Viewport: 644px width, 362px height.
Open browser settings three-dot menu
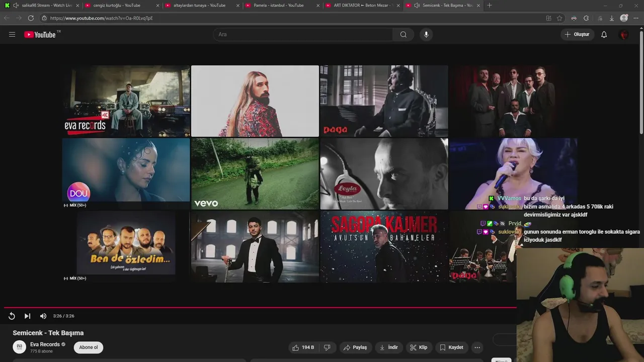[x=636, y=18]
